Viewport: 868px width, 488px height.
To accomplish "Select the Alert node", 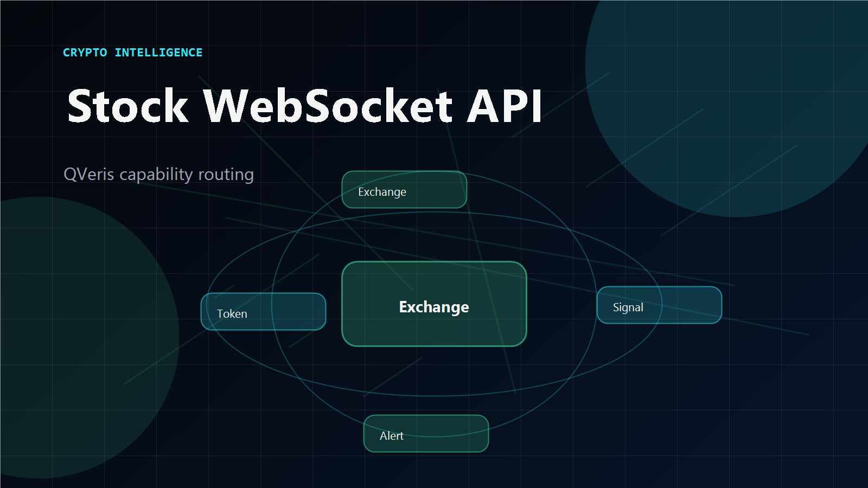I will [x=426, y=433].
